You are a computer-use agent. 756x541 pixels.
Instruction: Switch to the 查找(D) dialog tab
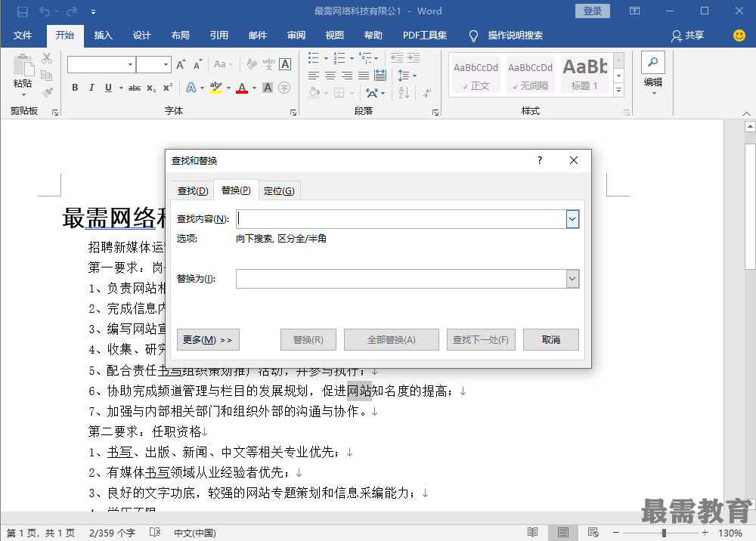pos(192,190)
